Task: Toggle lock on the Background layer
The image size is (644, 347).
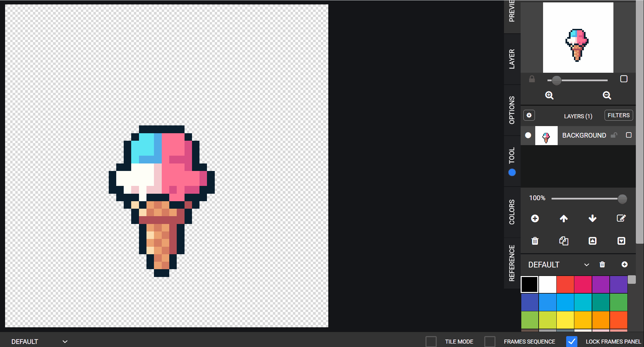Action: (614, 135)
